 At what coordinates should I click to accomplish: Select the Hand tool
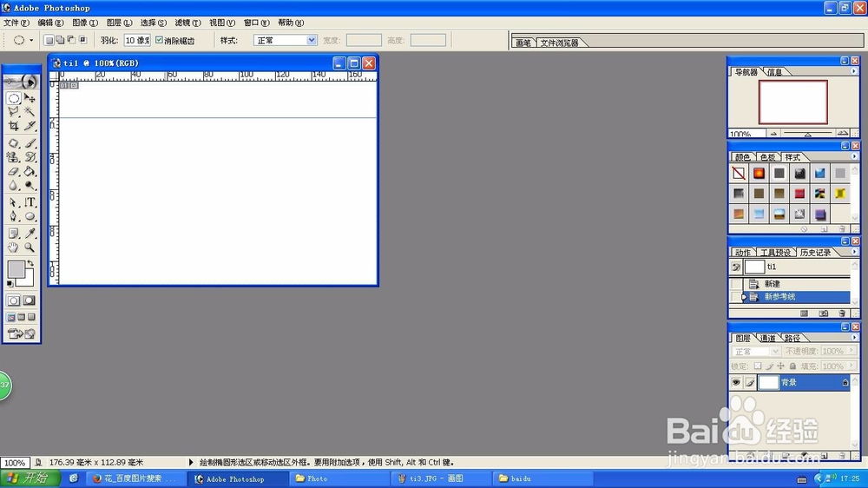point(14,247)
